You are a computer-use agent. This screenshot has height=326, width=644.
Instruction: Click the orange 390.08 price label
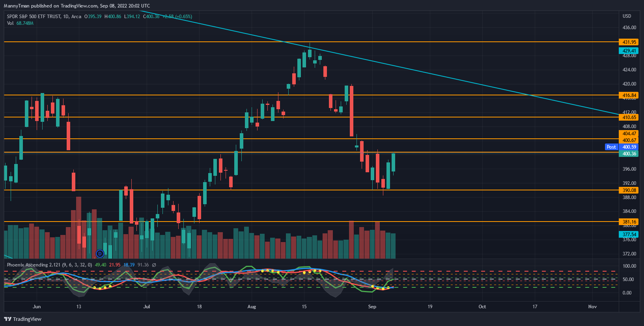coord(629,190)
